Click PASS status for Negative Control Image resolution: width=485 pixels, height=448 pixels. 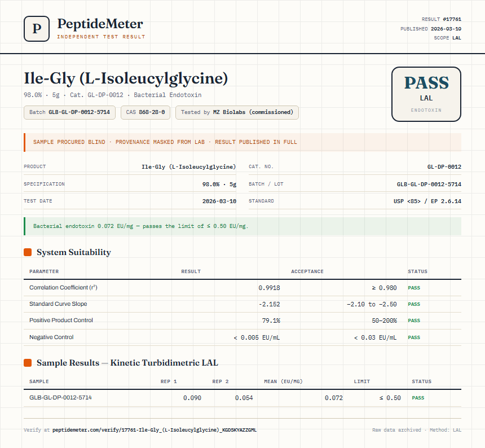(x=414, y=337)
